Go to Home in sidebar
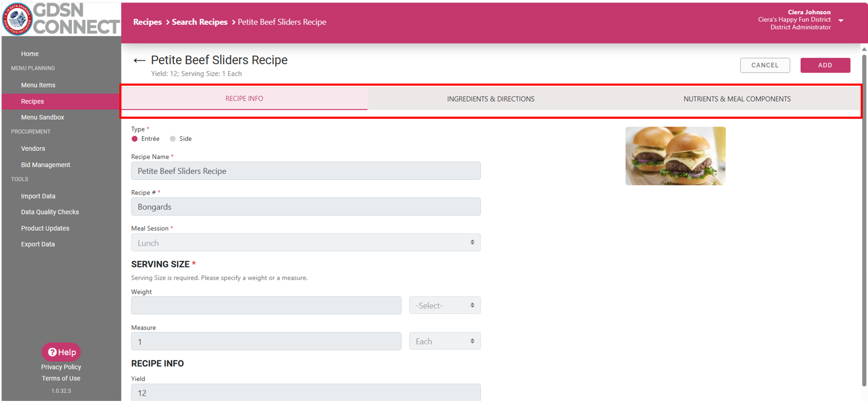This screenshot has width=868, height=402. (x=30, y=54)
